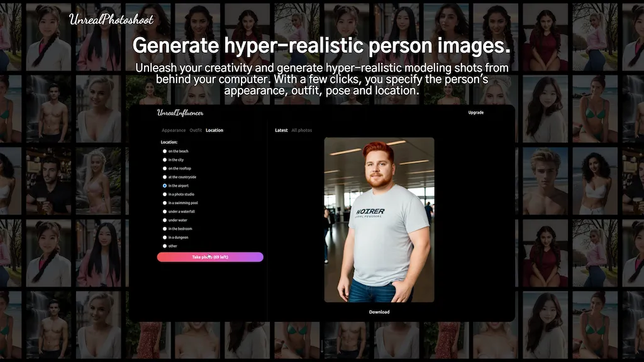Click the UnrealPhotoshoot logo

click(111, 19)
